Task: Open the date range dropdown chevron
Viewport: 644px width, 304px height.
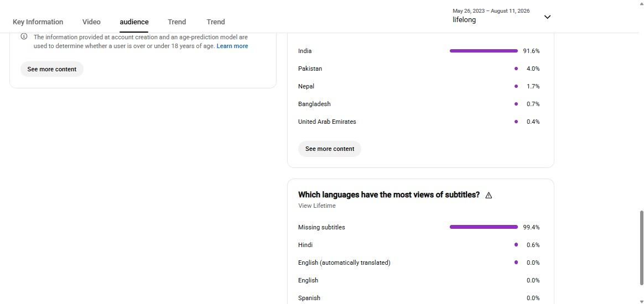Action: pos(547,17)
